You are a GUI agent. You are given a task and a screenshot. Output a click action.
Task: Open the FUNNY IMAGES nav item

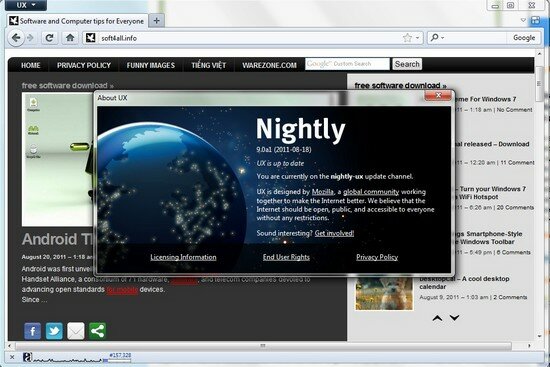(x=151, y=65)
